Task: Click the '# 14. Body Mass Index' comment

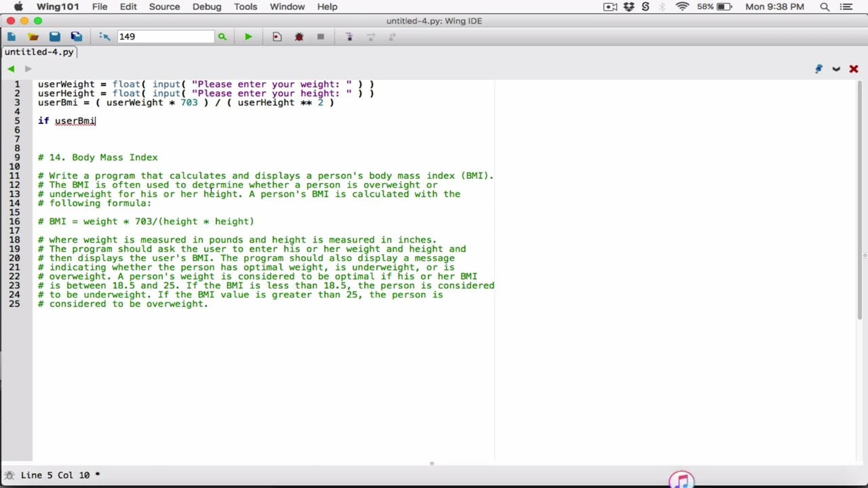Action: tap(98, 157)
